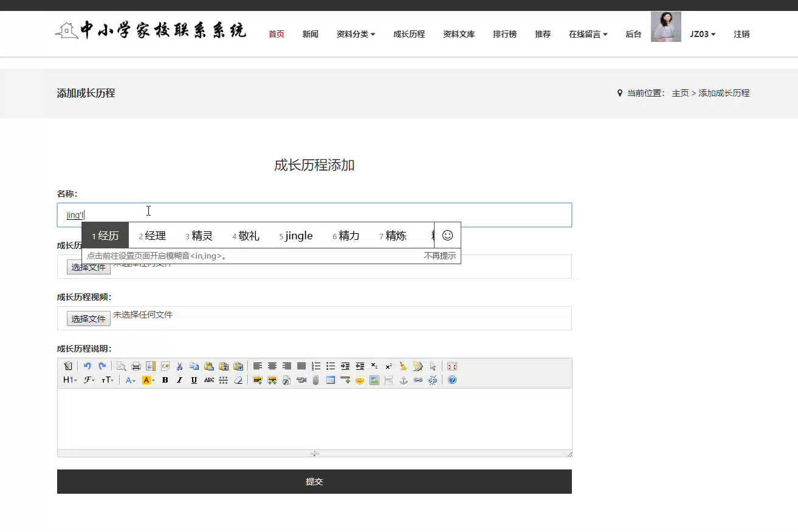Attach a file with paperclip icon
This screenshot has width=798, height=532.
point(316,380)
